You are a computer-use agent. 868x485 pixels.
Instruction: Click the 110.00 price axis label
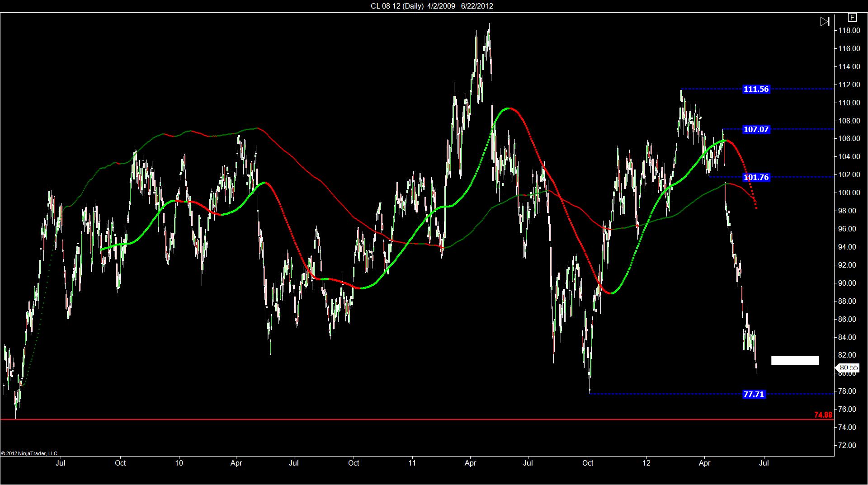(x=849, y=103)
